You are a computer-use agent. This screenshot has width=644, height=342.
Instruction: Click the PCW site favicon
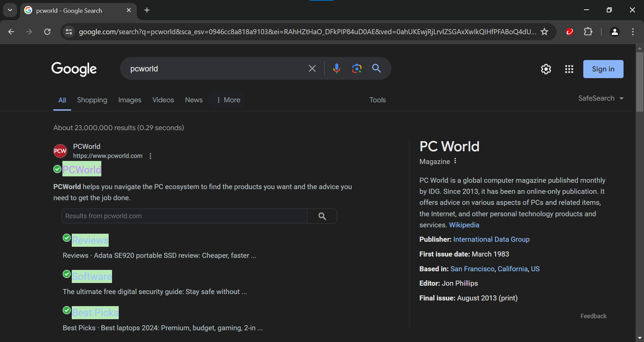point(60,151)
